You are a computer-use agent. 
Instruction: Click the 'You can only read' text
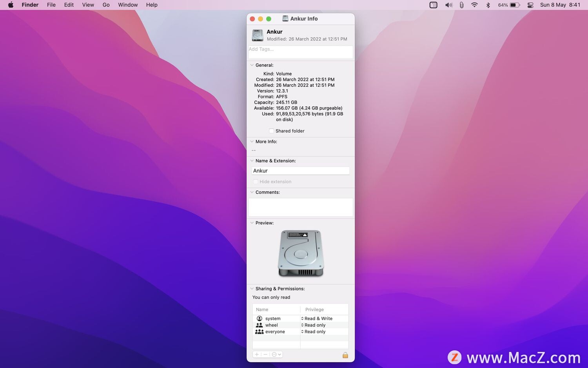click(271, 297)
